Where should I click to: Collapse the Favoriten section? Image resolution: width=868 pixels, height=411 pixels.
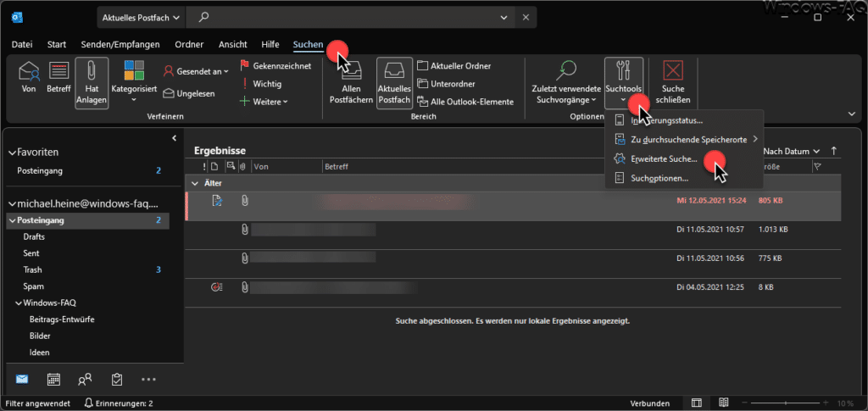[x=12, y=153]
